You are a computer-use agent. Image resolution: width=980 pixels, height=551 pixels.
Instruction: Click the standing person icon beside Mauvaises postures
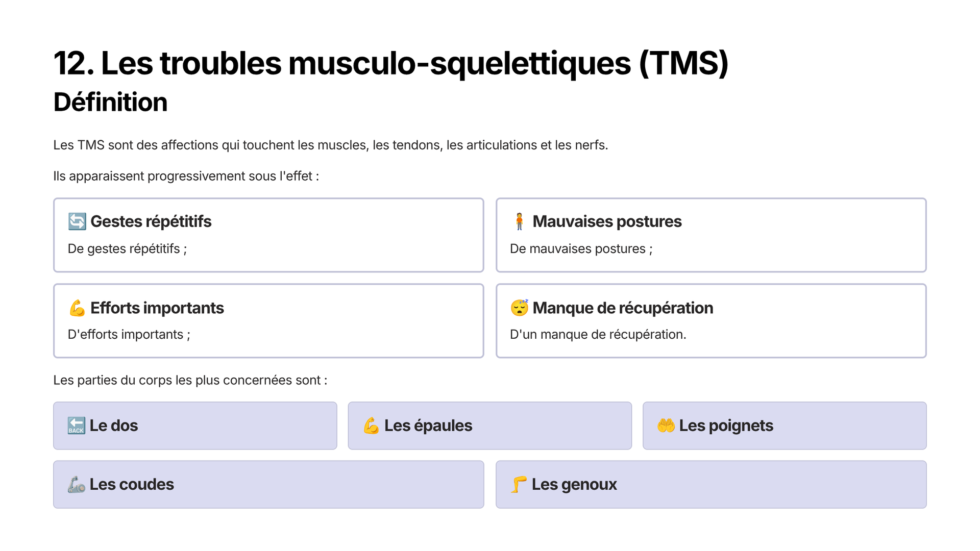coord(519,221)
